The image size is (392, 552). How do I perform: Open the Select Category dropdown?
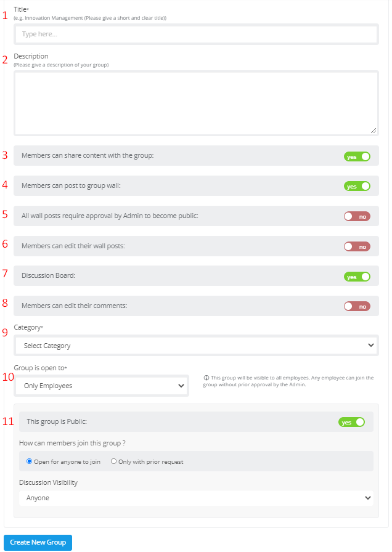(196, 346)
